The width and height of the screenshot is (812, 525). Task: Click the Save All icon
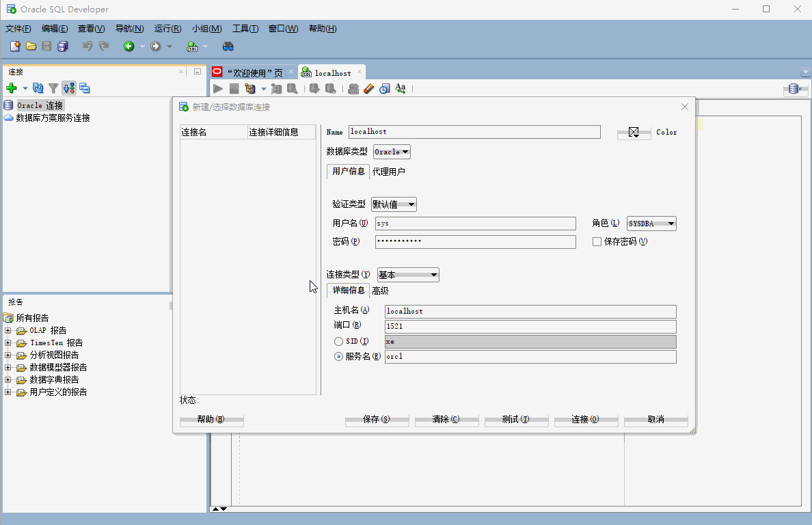(x=63, y=46)
